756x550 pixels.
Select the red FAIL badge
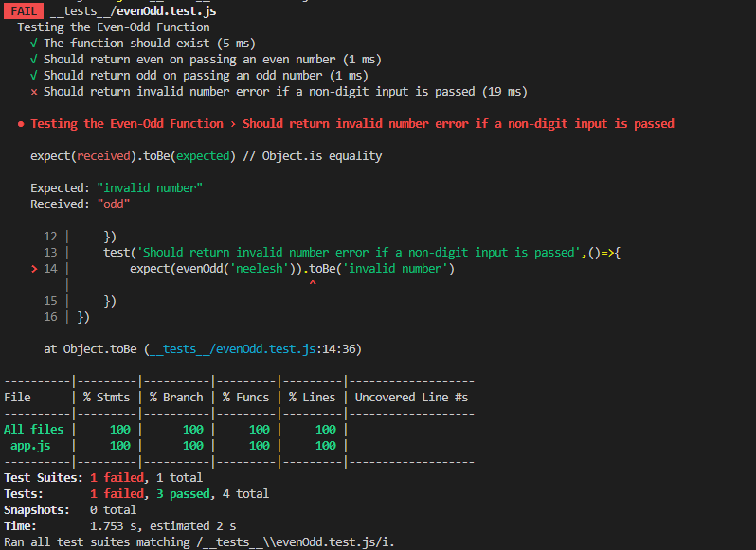24,11
